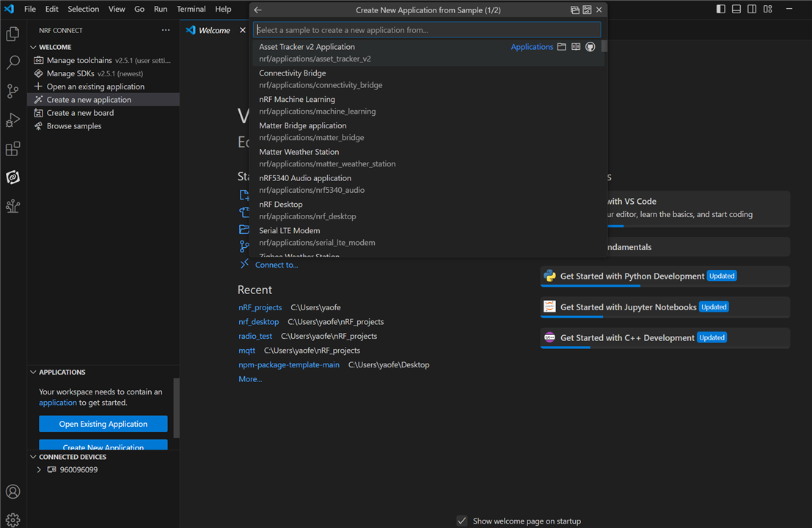Click Open Existing Application button
The height and width of the screenshot is (528, 812).
(x=103, y=424)
